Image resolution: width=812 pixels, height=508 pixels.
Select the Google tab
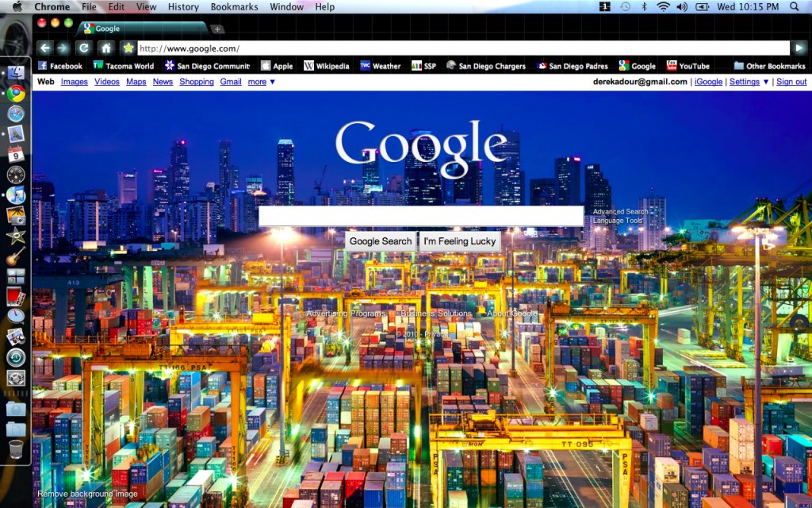141,29
